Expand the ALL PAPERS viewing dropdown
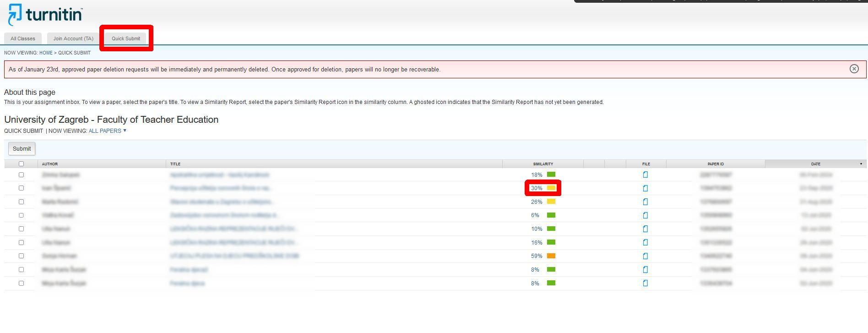 point(107,131)
